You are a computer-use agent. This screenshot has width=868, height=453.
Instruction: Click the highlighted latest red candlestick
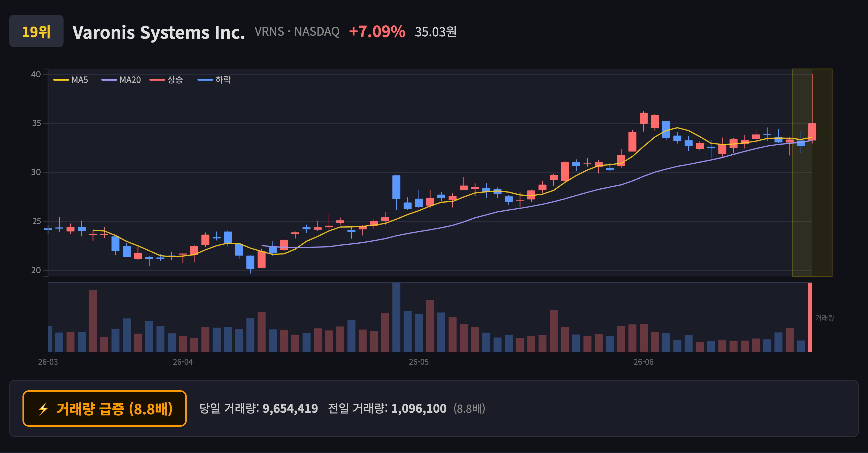pos(812,132)
